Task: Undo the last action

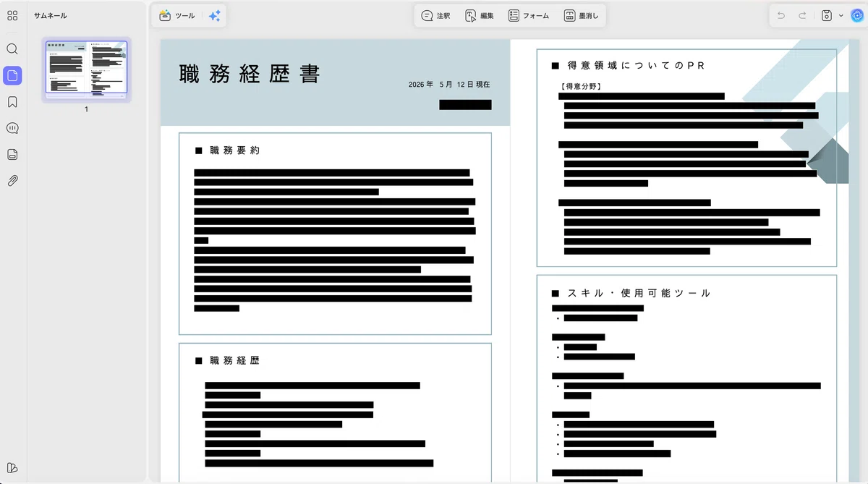Action: pos(781,15)
